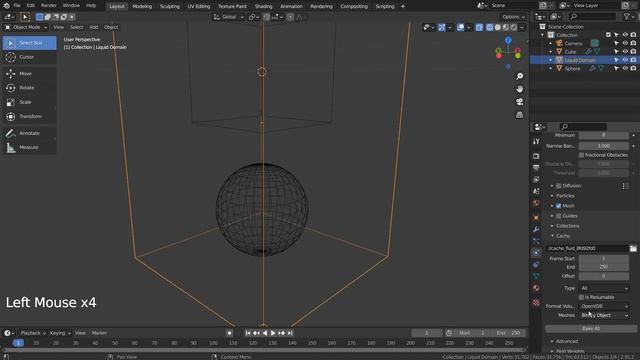The width and height of the screenshot is (640, 360).
Task: Enable Fractional Obstacles checkbox
Action: pos(581,155)
